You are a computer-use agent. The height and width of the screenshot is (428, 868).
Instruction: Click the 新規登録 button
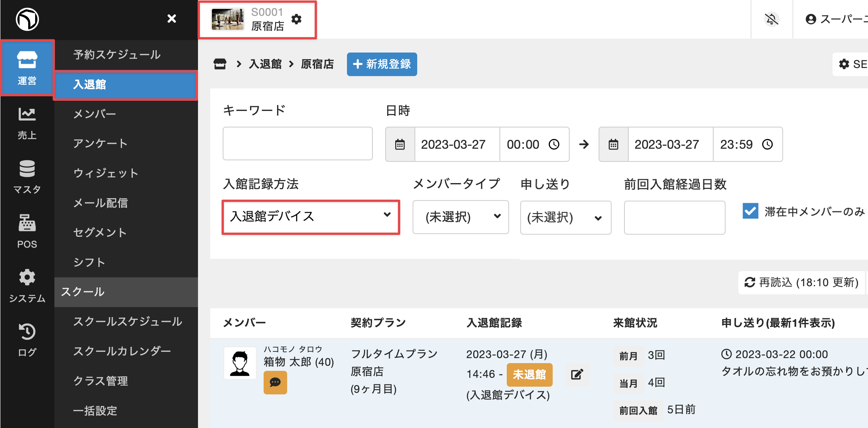pos(382,64)
